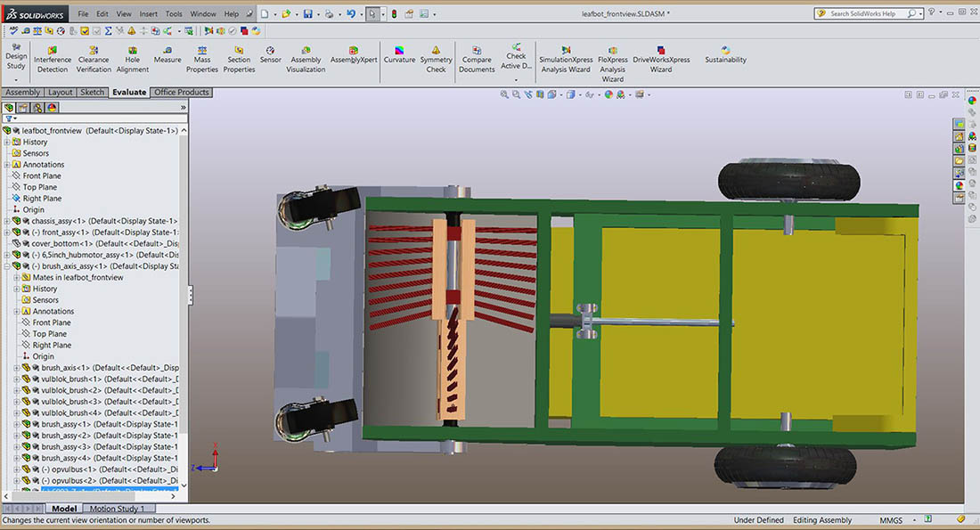Open the Sustainability tool
Image resolution: width=980 pixels, height=530 pixels.
725,55
